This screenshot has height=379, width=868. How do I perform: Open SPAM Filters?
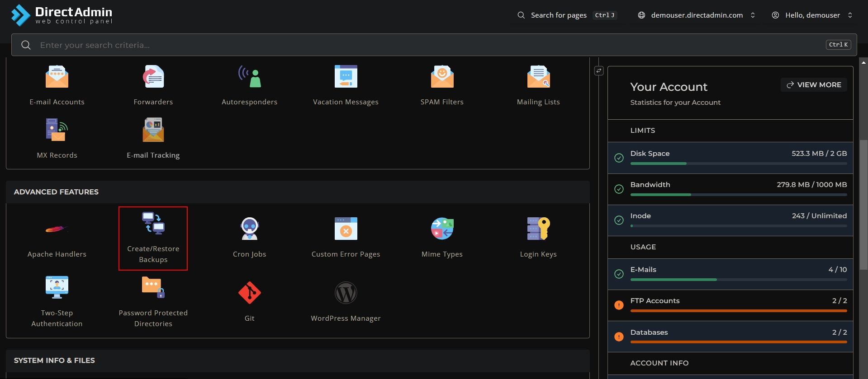tap(442, 77)
